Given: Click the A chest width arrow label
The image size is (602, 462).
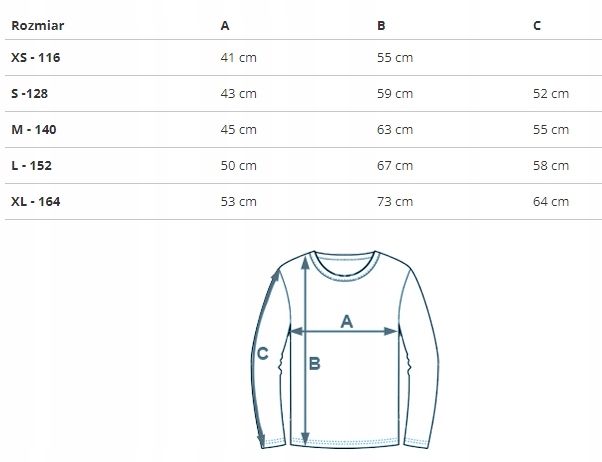Looking at the screenshot, I should click(x=347, y=321).
